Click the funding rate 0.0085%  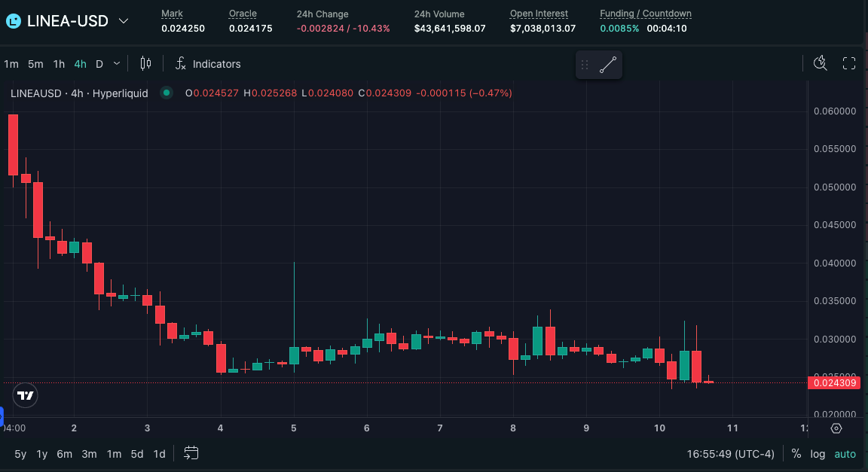(619, 28)
